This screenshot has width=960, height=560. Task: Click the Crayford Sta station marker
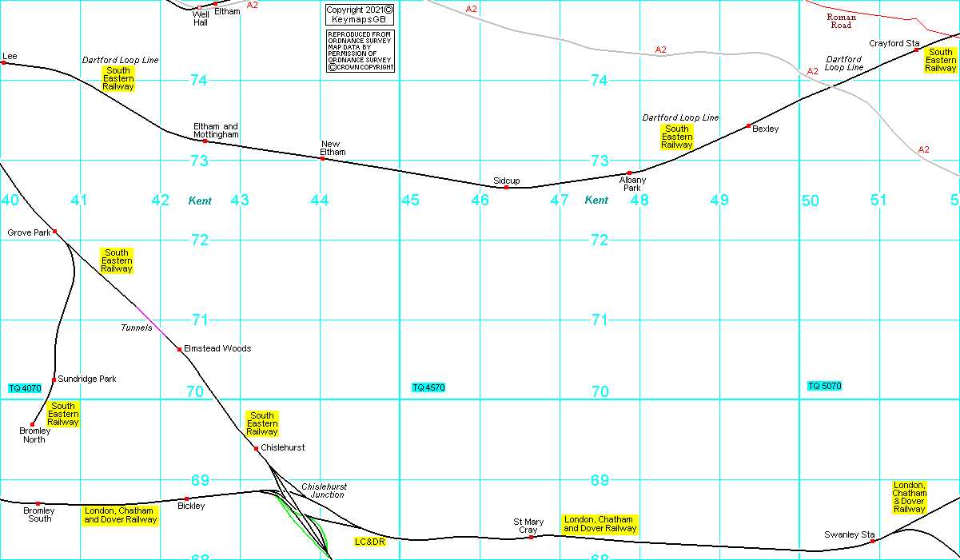coord(916,50)
